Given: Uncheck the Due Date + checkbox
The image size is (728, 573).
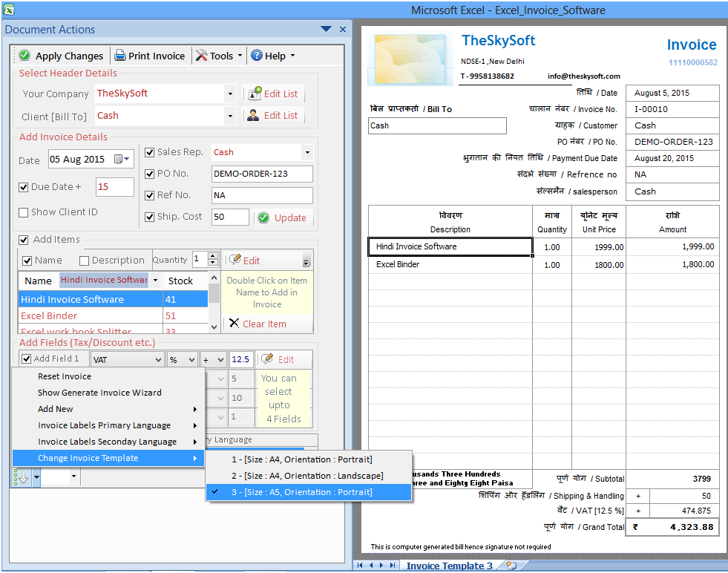Looking at the screenshot, I should [x=23, y=187].
